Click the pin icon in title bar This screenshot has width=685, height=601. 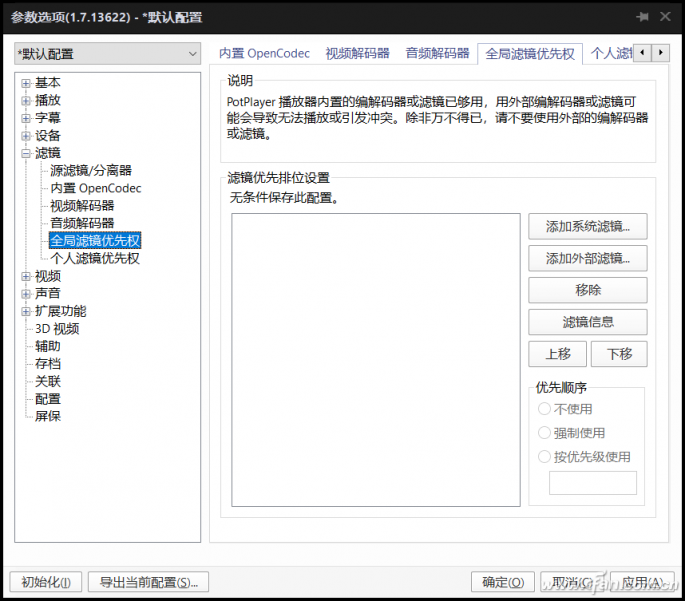click(x=641, y=17)
